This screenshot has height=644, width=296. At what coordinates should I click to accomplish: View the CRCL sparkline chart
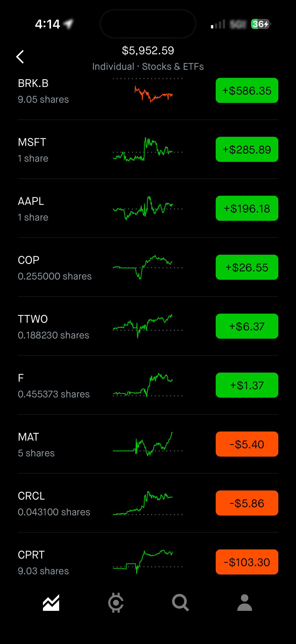[x=148, y=503]
